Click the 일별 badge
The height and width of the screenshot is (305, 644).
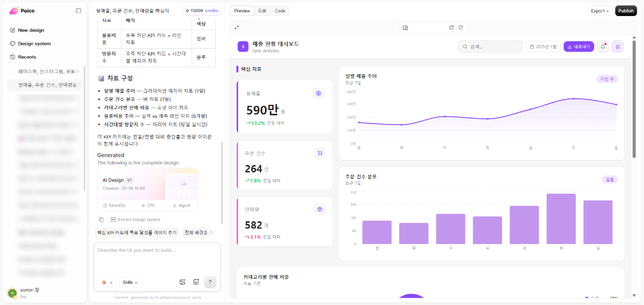point(609,179)
